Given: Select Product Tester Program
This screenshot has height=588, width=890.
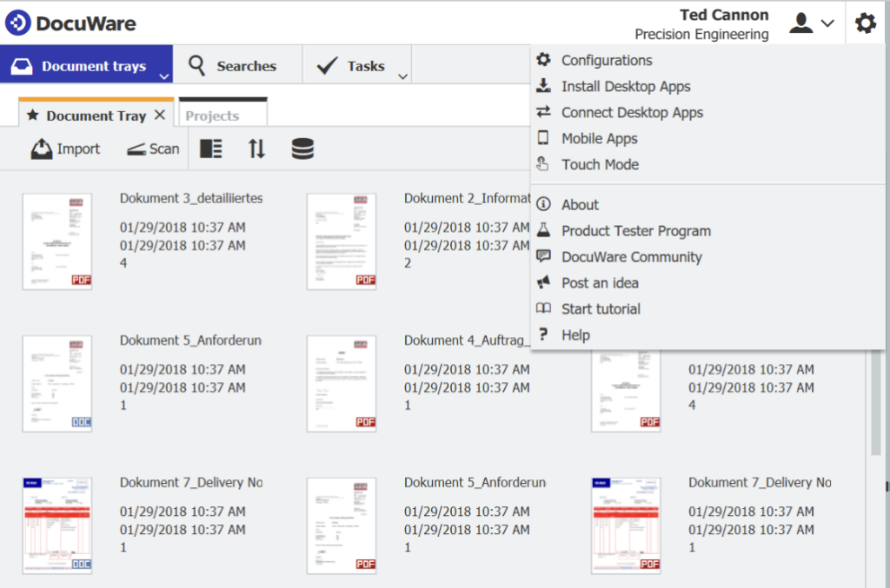Looking at the screenshot, I should click(707, 231).
